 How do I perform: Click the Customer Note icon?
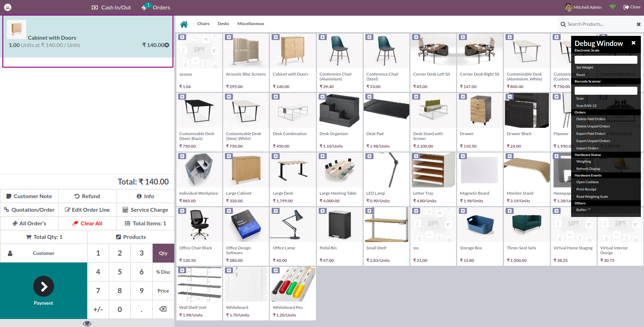9,196
